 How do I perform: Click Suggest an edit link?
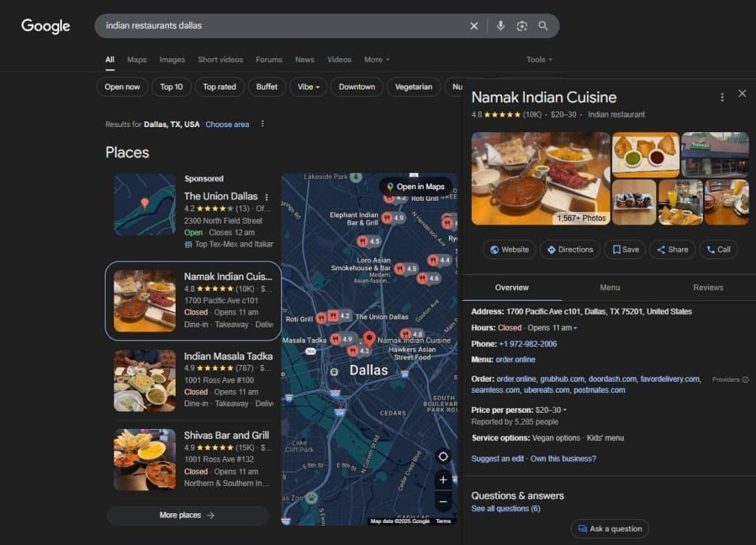(498, 459)
